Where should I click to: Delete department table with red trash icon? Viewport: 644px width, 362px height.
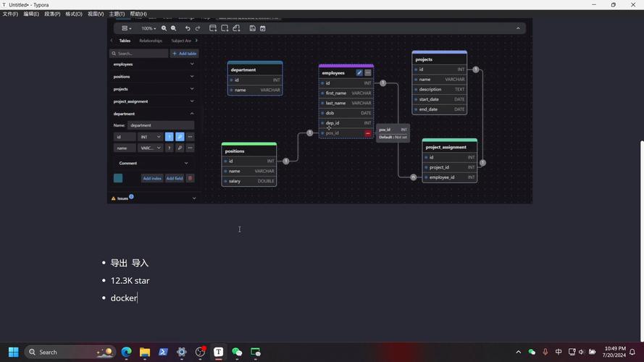click(191, 178)
